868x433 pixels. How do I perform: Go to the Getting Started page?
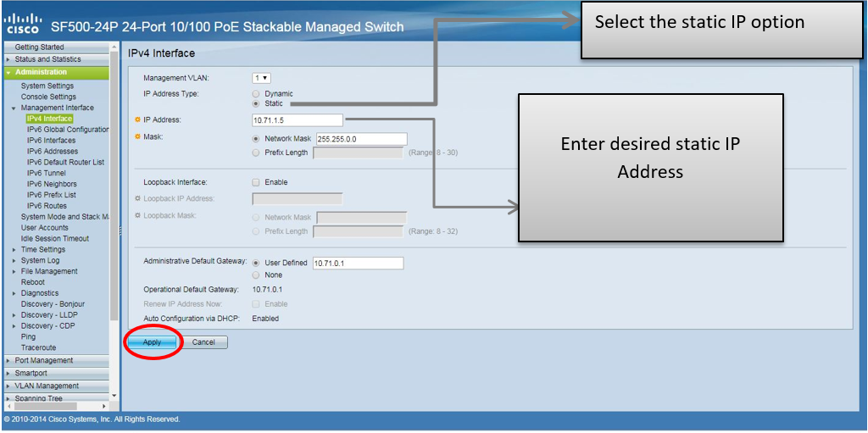[39, 47]
